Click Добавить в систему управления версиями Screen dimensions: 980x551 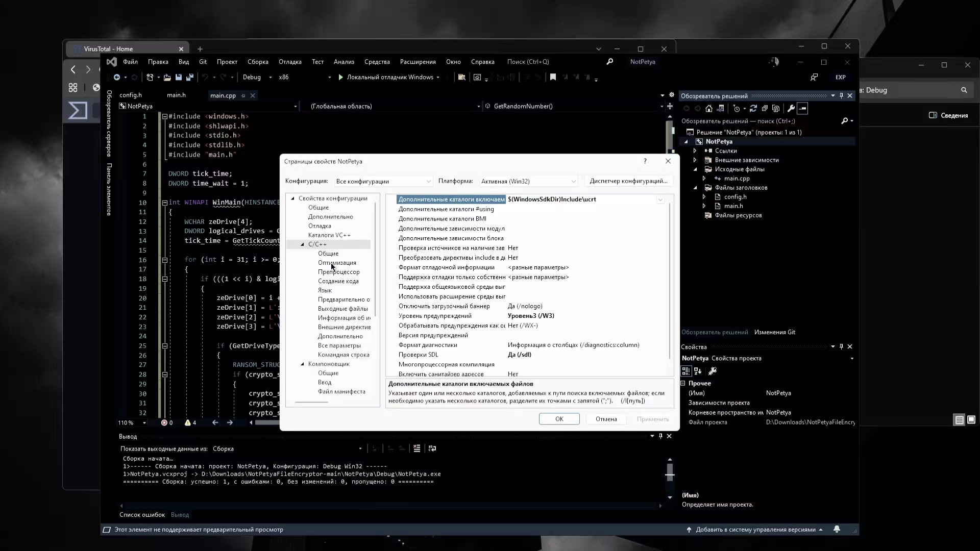pyautogui.click(x=755, y=530)
